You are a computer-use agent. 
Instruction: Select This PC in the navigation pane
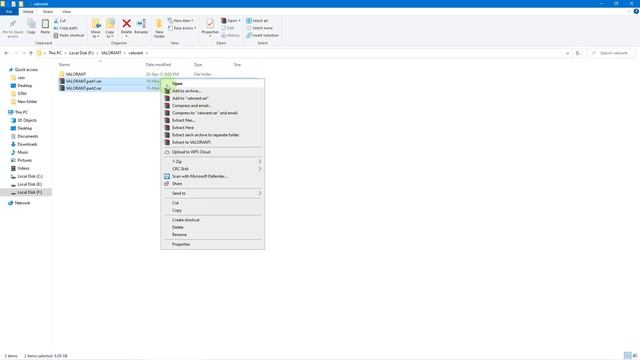click(21, 112)
